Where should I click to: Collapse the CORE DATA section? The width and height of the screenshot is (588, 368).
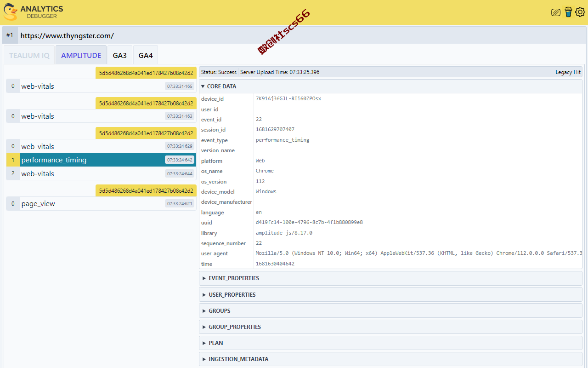point(390,86)
